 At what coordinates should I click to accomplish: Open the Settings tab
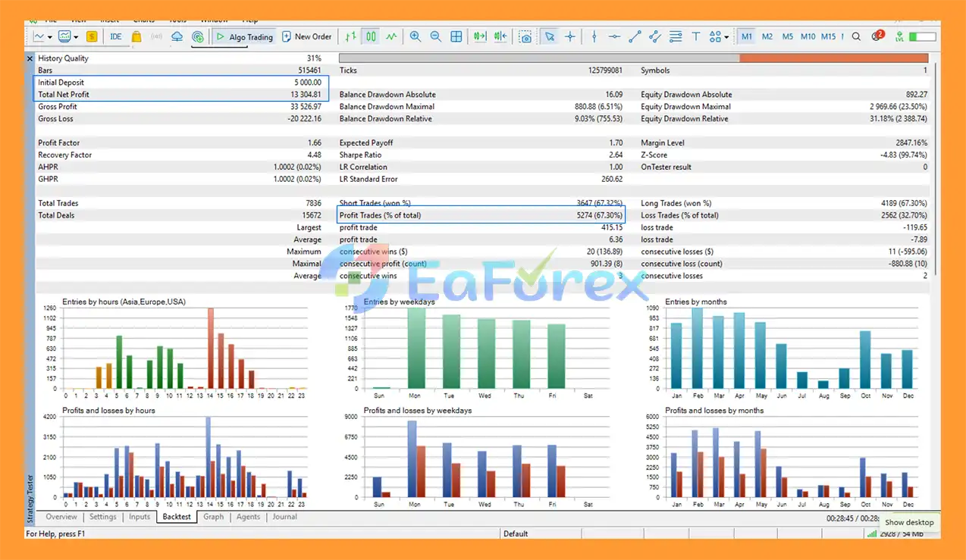tap(103, 517)
